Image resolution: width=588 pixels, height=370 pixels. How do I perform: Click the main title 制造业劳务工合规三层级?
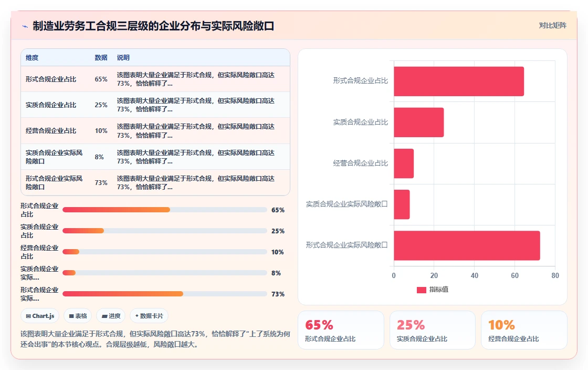click(x=153, y=26)
